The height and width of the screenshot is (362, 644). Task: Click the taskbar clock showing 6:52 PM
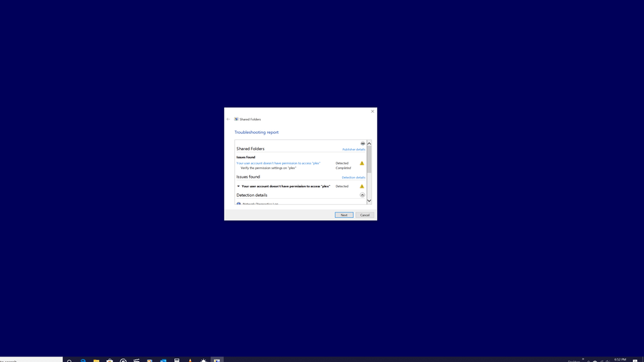click(620, 360)
